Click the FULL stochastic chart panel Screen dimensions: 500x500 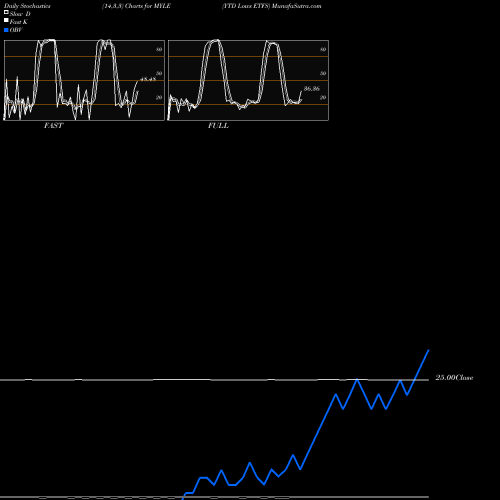(x=248, y=80)
